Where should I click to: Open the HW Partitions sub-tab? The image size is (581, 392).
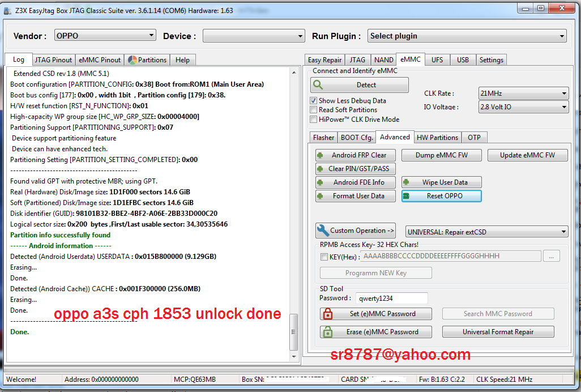[x=438, y=138]
